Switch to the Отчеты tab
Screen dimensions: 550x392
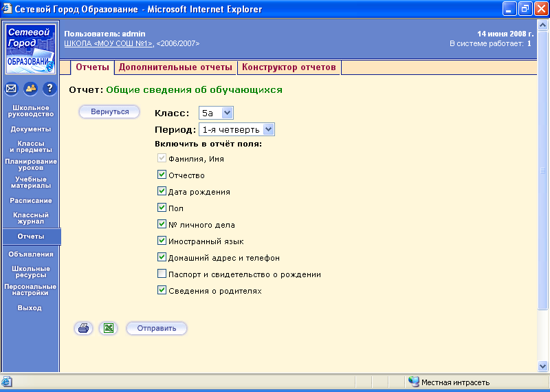(x=92, y=67)
